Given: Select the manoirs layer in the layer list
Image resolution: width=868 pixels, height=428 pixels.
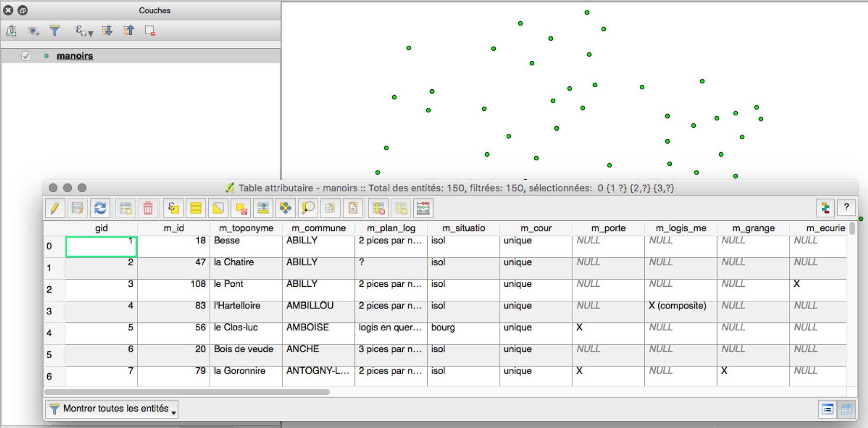Looking at the screenshot, I should click(75, 56).
